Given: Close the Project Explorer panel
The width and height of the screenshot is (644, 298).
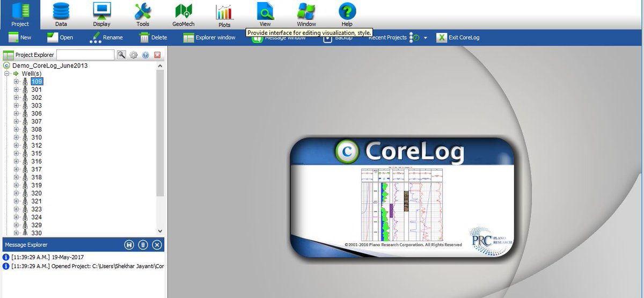Looking at the screenshot, I should tap(157, 55).
